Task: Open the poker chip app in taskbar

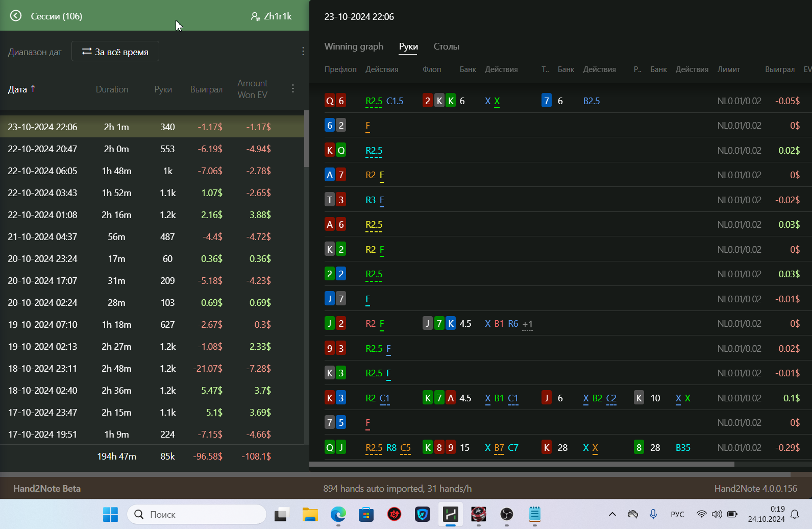Action: [x=478, y=514]
